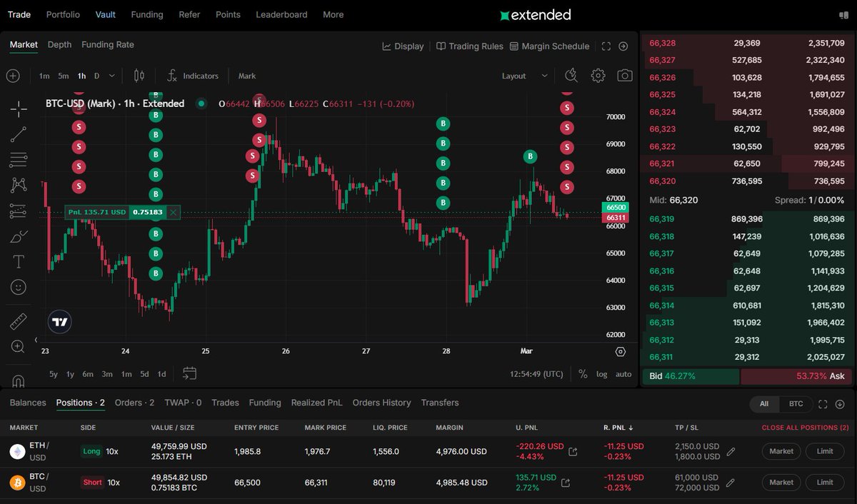Image resolution: width=857 pixels, height=504 pixels.
Task: Close the PnL position label on chart
Action: point(173,212)
